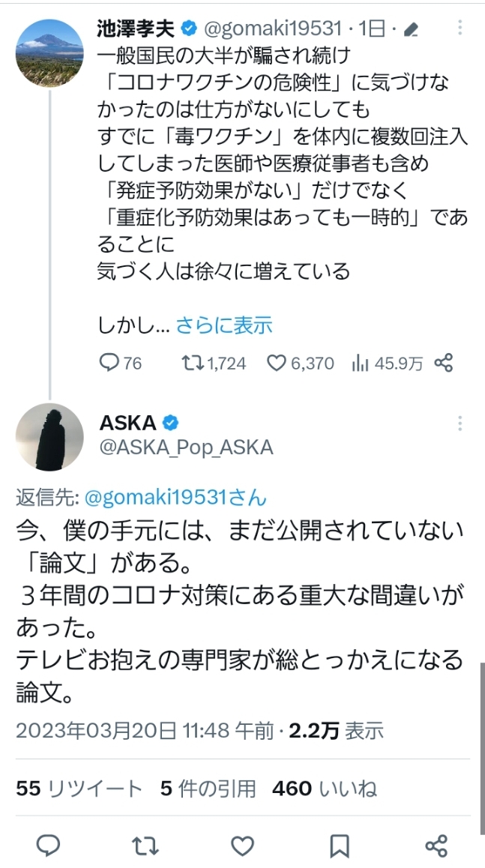Open 池澤孝夫's Mount Fuji profile picture
Viewport: 485px width, 868px height.
[x=49, y=52]
